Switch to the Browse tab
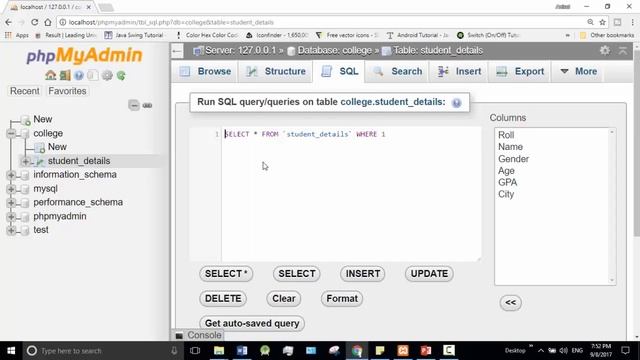This screenshot has width=640, height=360. click(x=206, y=71)
